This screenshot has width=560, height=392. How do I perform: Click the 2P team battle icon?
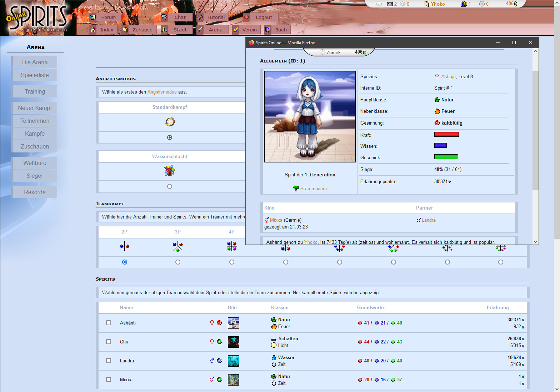coord(124,246)
